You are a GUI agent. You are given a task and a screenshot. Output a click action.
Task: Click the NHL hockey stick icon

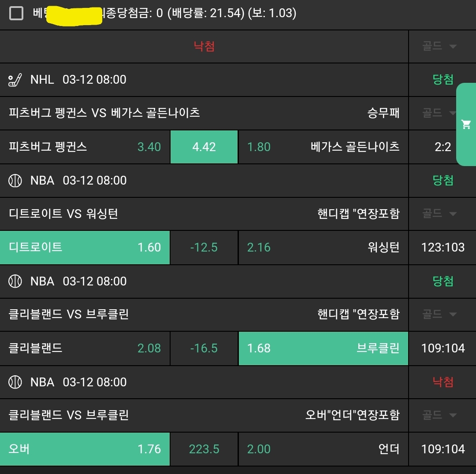tap(15, 80)
